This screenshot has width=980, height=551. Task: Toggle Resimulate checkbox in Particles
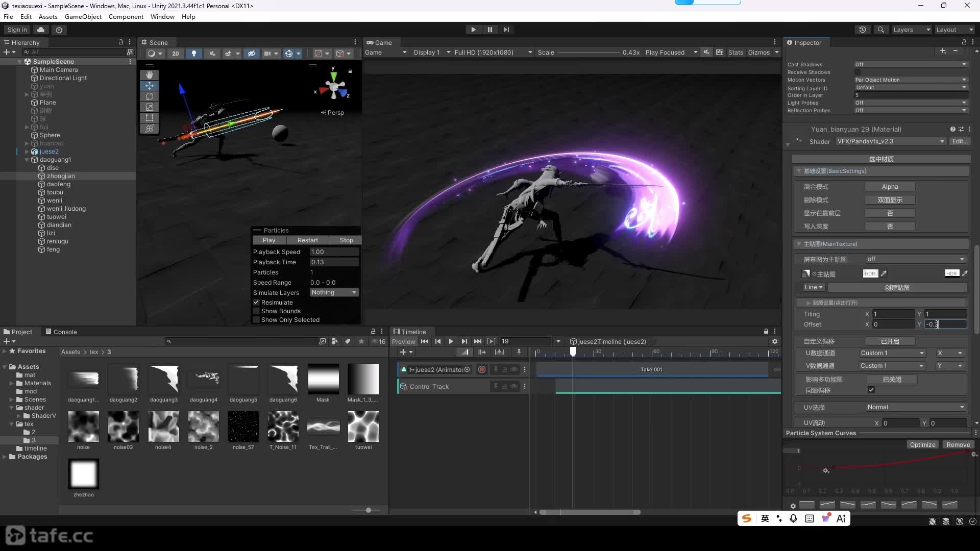[x=256, y=302]
